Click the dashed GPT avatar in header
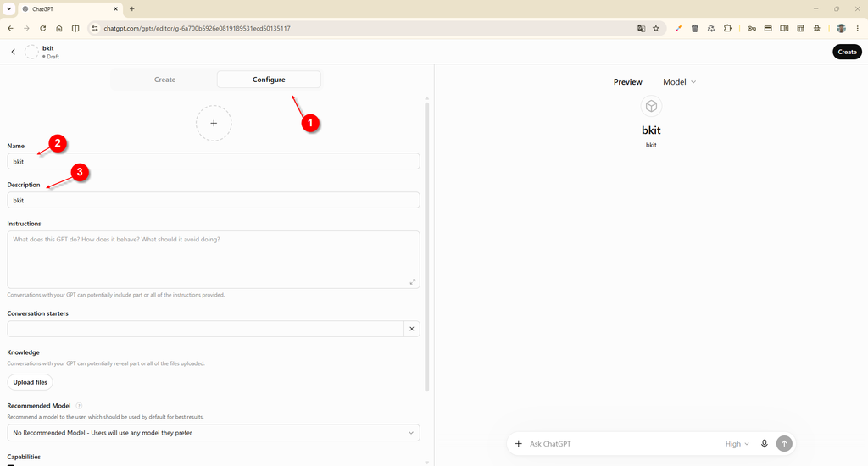The width and height of the screenshot is (868, 466). pos(31,52)
